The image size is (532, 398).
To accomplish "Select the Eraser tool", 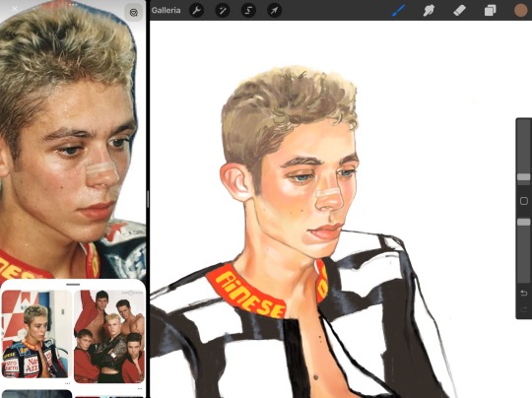I will point(459,11).
